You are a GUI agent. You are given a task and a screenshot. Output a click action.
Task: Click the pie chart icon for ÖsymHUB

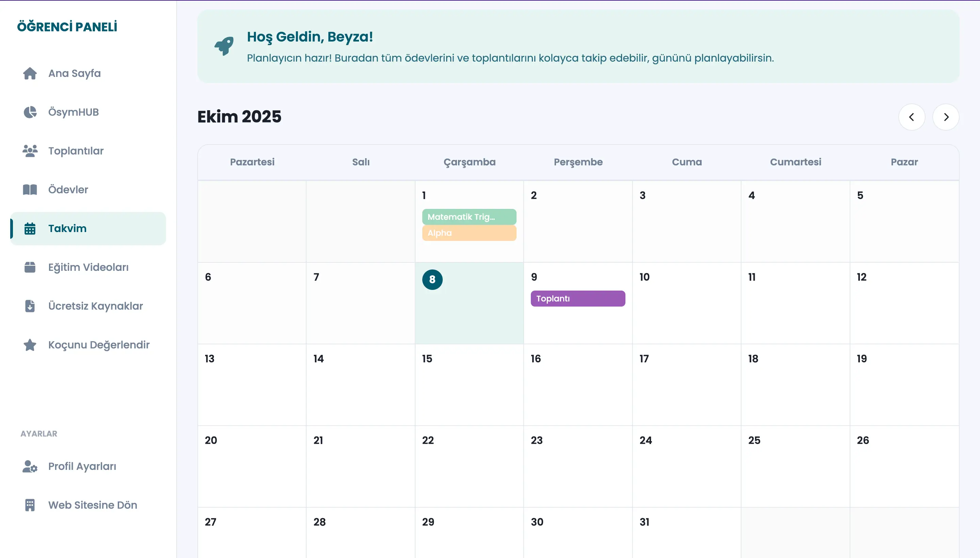click(30, 112)
